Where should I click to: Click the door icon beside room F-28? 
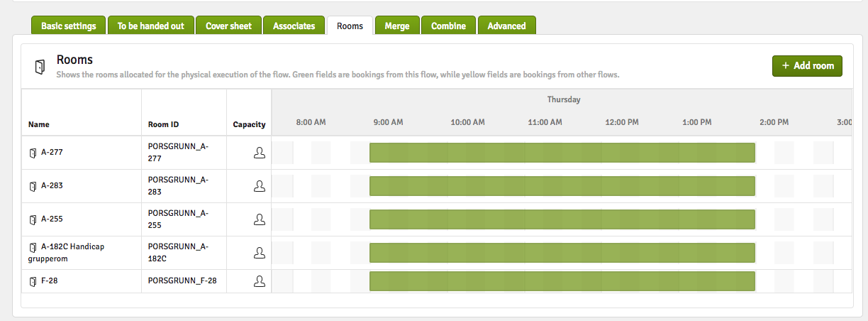33,281
